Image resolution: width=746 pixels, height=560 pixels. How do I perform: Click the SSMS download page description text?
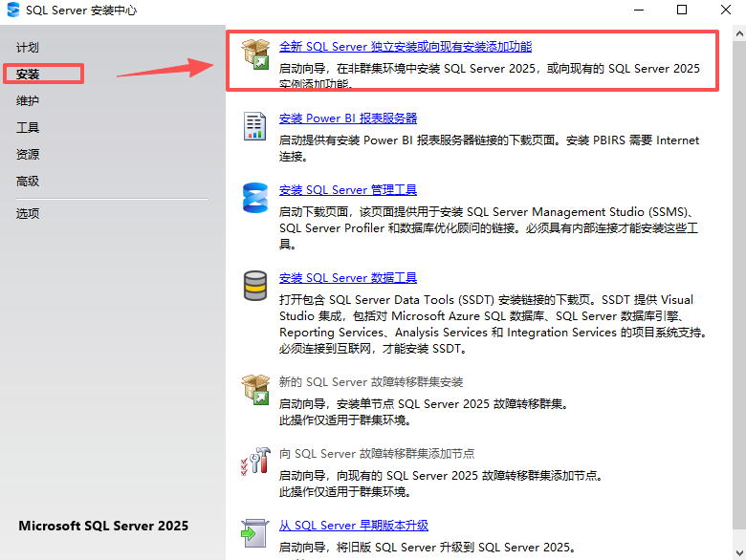click(489, 228)
